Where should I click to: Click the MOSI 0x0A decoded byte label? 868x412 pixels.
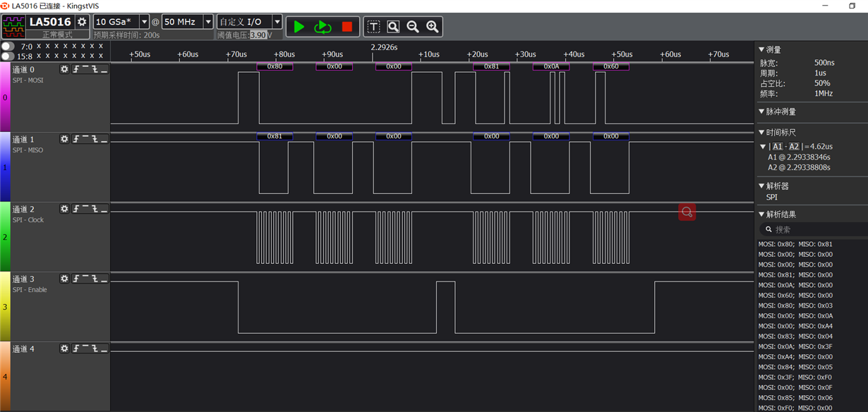click(551, 66)
